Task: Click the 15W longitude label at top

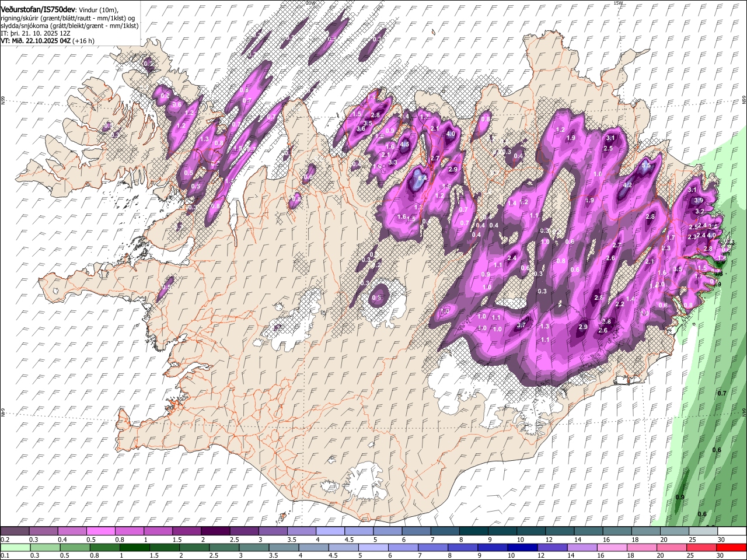Action: click(619, 3)
